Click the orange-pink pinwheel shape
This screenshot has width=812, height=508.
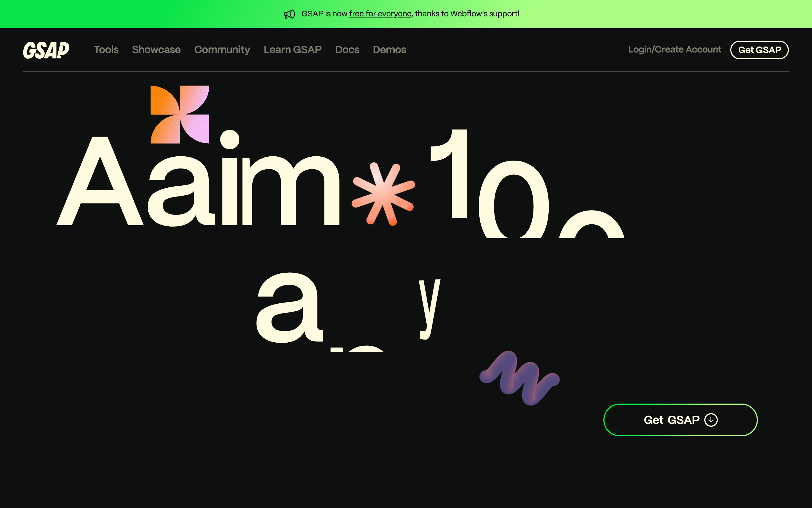pos(180,115)
